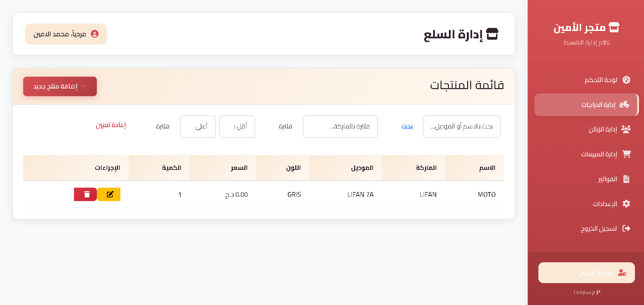Click the blue بحث search link
The image size is (644, 305).
tap(407, 126)
